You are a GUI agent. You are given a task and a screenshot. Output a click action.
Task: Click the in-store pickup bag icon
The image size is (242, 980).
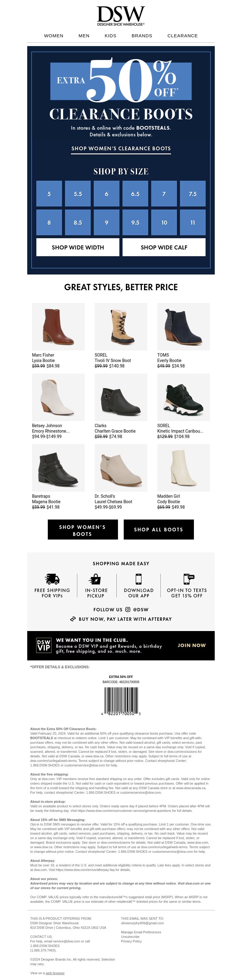tap(95, 579)
